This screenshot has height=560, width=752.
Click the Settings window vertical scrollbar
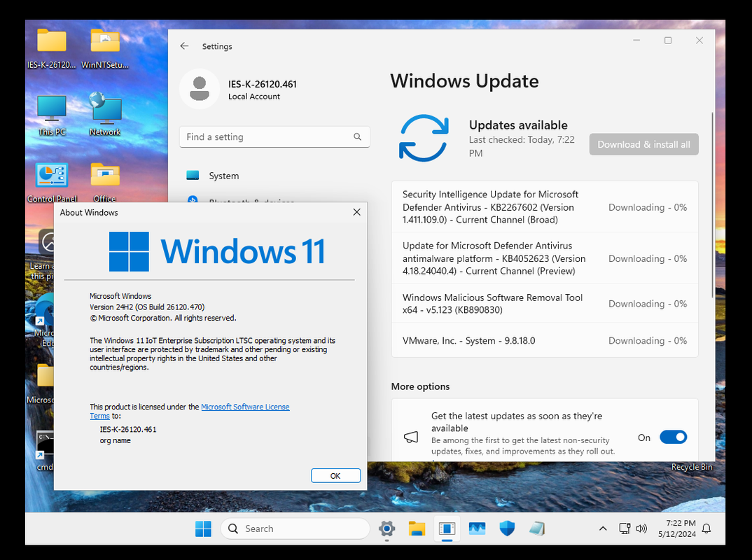713,205
